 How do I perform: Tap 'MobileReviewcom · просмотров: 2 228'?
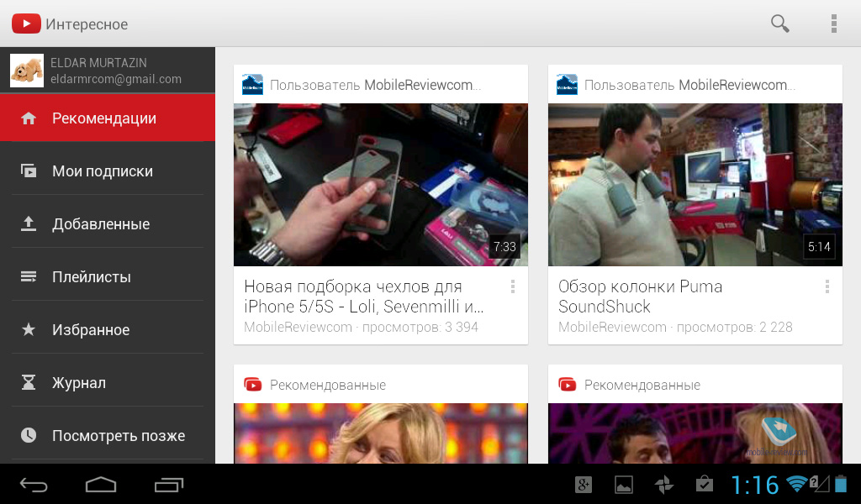(x=675, y=328)
